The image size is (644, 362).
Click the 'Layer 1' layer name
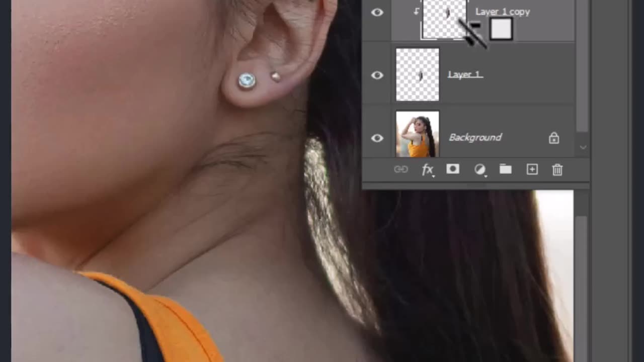click(x=465, y=74)
